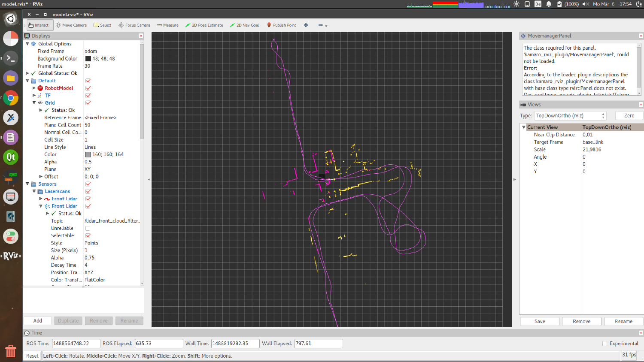This screenshot has height=362, width=644.
Task: Activate the Publish Point tool
Action: click(282, 25)
